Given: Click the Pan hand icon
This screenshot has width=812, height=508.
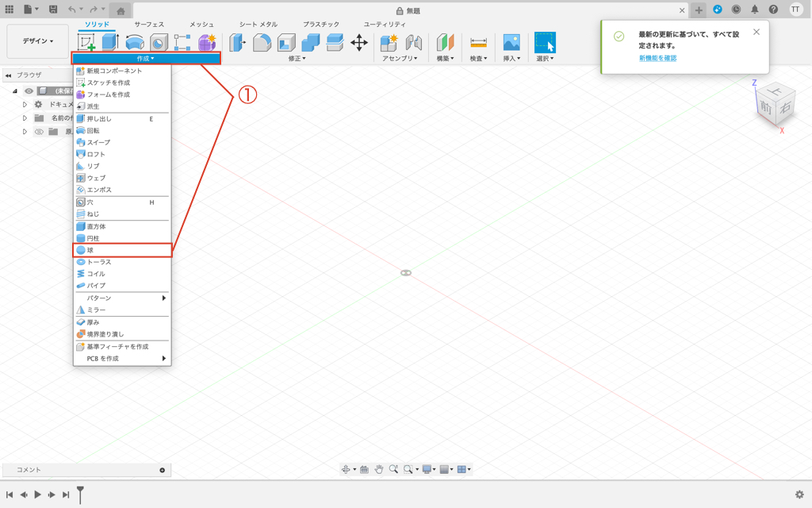Looking at the screenshot, I should click(378, 469).
